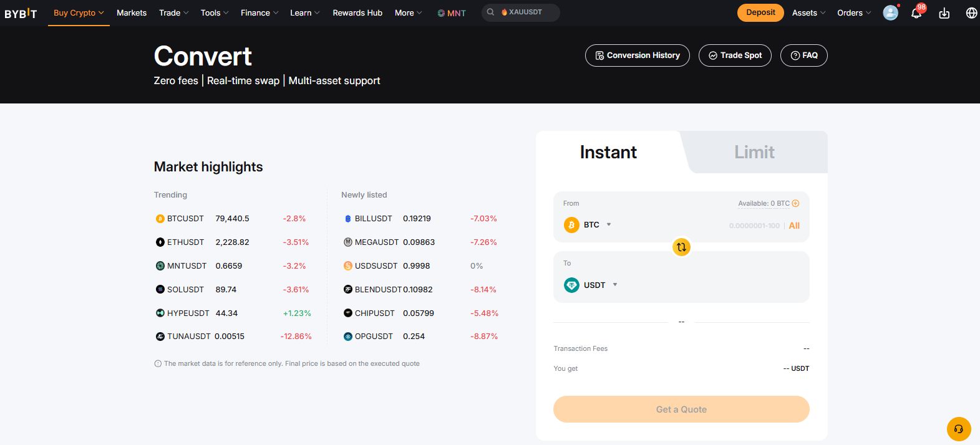The height and width of the screenshot is (445, 980).
Task: Click the BTCUSDT price 79,440.5
Action: coord(232,219)
